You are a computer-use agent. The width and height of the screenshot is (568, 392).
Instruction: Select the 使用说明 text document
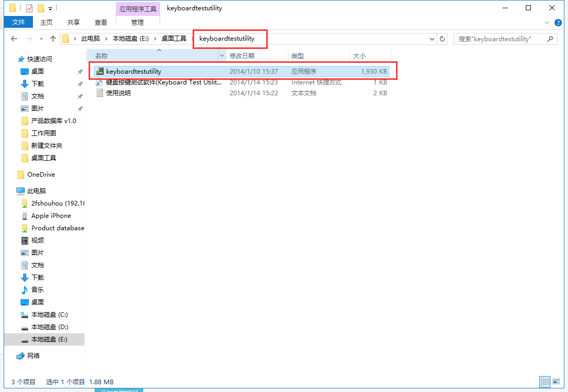point(242,93)
